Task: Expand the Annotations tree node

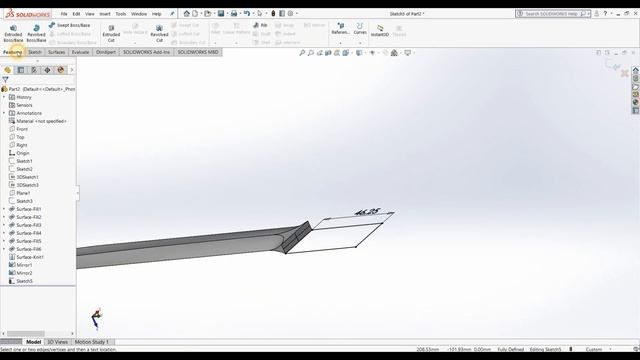Action: click(4, 113)
